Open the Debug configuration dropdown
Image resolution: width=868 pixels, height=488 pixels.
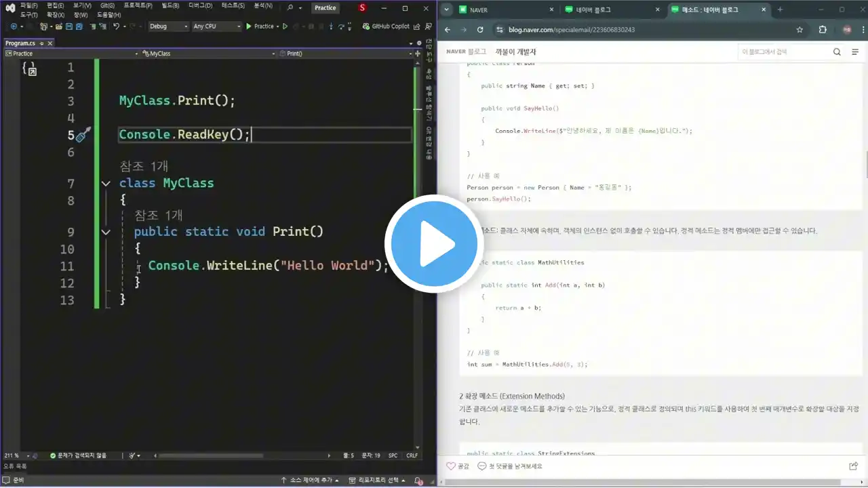pos(168,26)
